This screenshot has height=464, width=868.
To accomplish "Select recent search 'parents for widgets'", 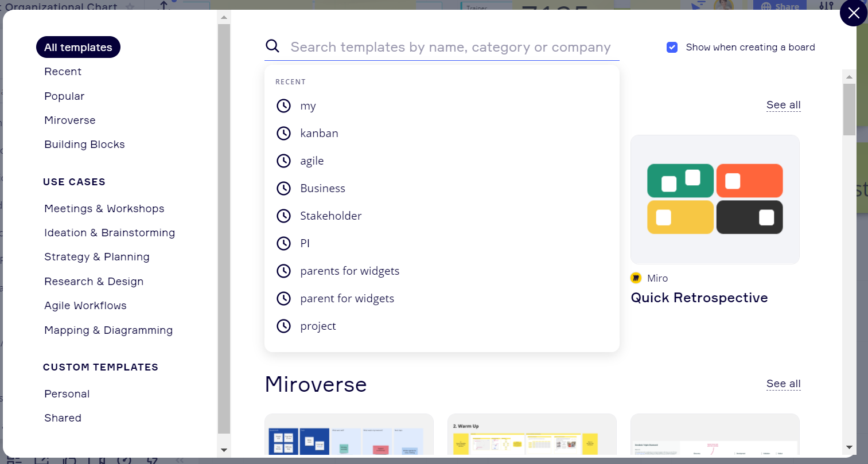I will (x=349, y=271).
